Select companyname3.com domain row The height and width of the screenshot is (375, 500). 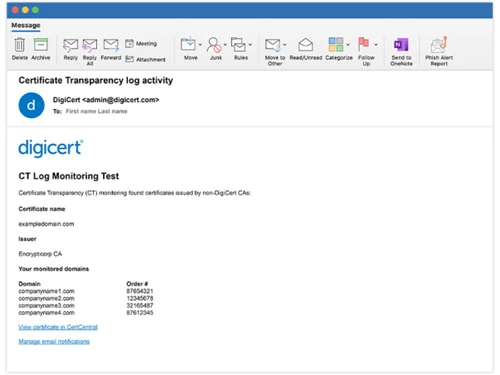point(47,306)
